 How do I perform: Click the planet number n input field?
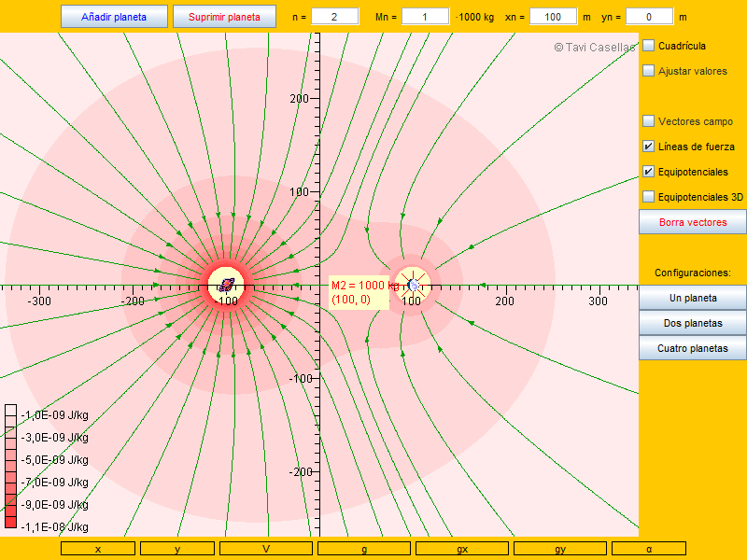click(335, 17)
